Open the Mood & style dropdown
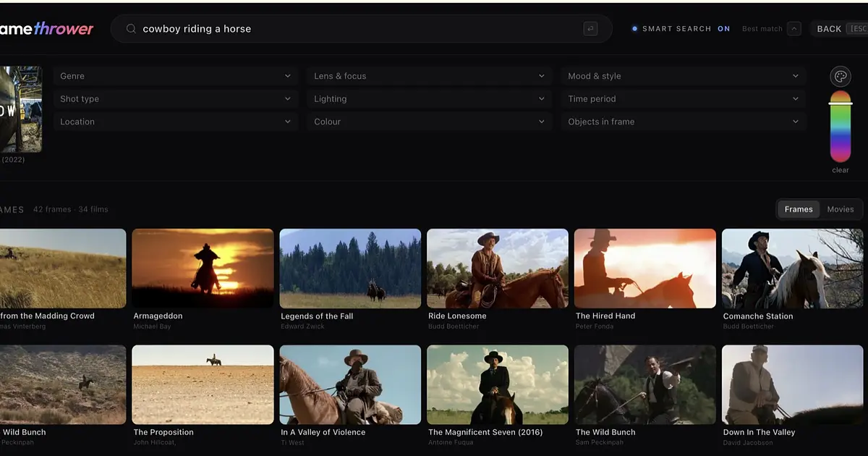 tap(684, 76)
